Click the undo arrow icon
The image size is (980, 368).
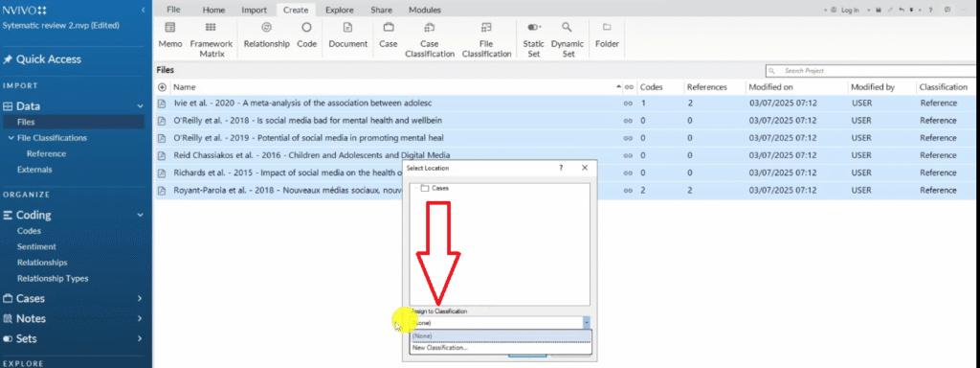[902, 10]
